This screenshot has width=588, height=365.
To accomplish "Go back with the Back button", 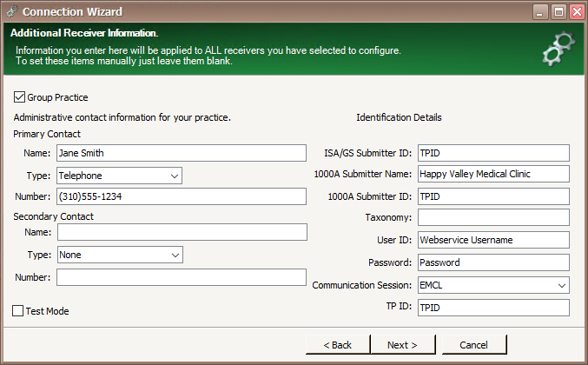I will coord(338,345).
